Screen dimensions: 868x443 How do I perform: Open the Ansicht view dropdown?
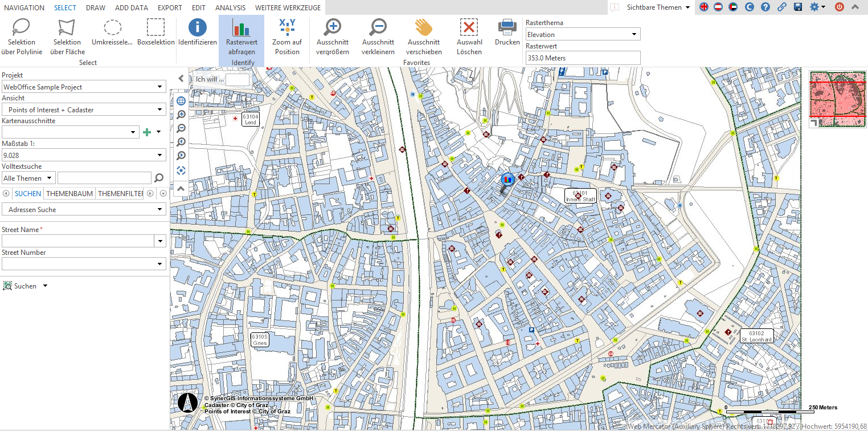[159, 109]
